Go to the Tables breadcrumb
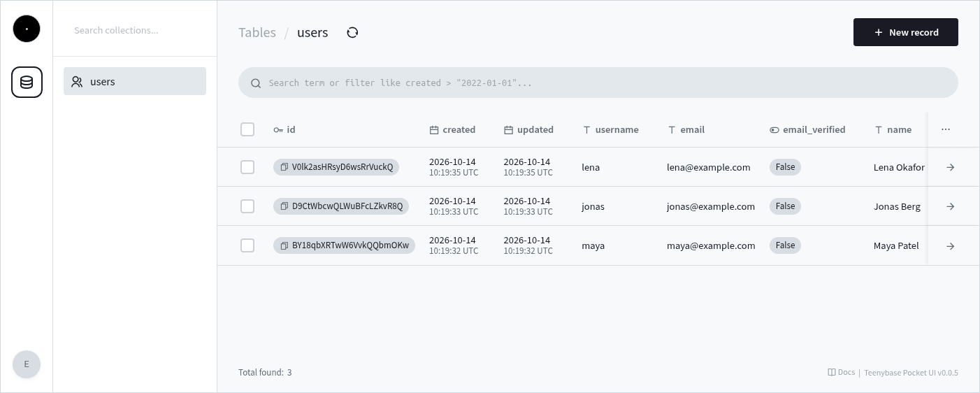This screenshot has height=393, width=980. (257, 32)
